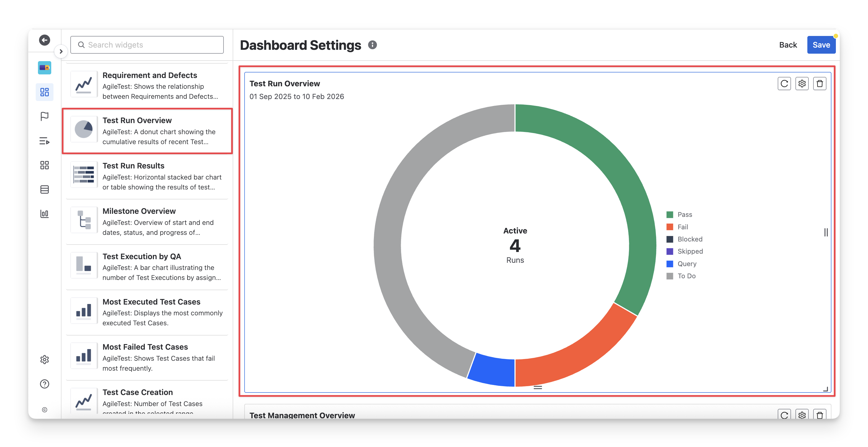Click the Back link

click(x=788, y=45)
